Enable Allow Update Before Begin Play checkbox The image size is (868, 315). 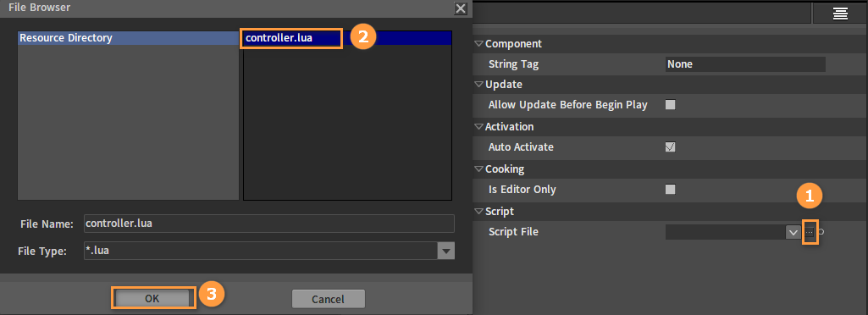(x=670, y=105)
